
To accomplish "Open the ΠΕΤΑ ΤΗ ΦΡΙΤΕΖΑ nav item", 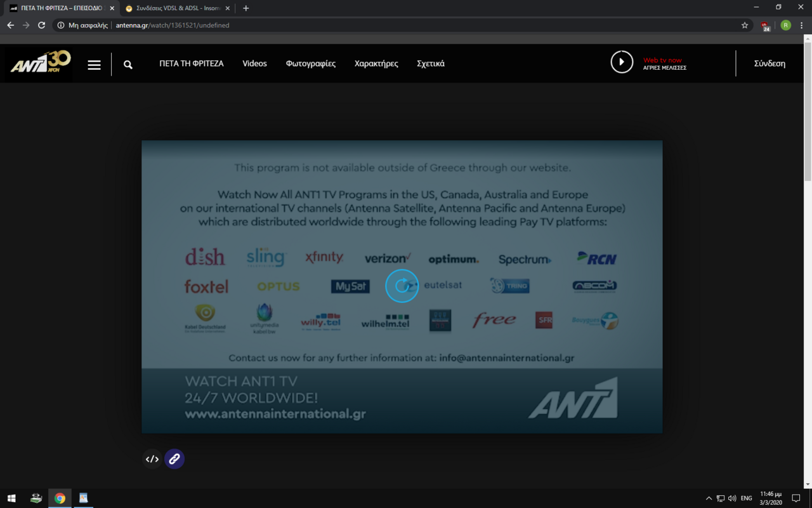I will click(x=192, y=63).
